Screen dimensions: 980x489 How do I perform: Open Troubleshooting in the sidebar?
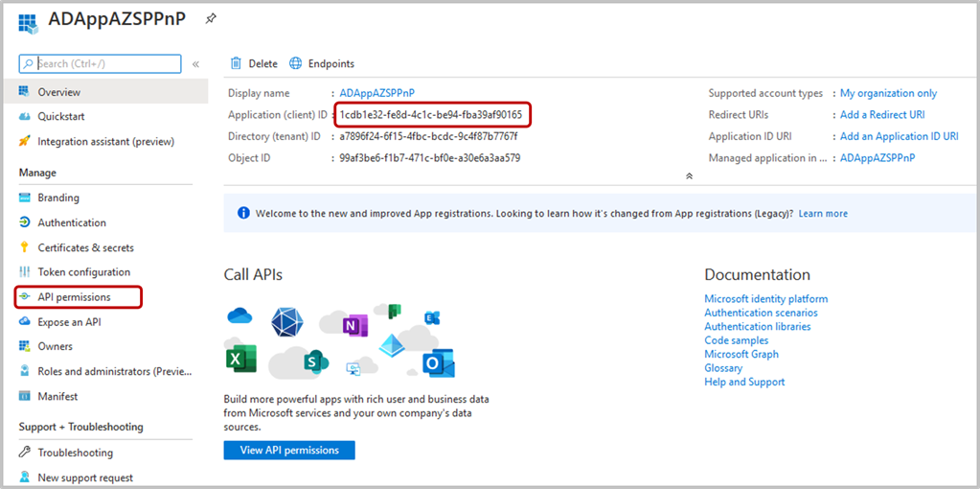pos(76,453)
